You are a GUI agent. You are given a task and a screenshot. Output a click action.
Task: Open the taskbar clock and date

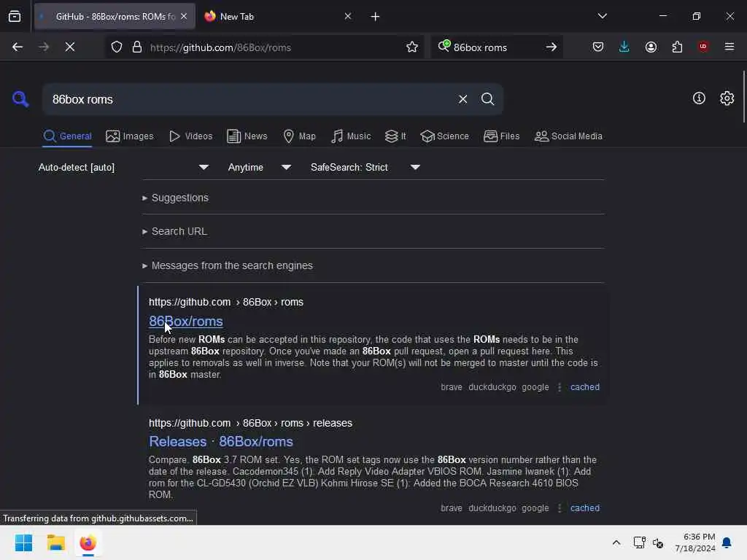pos(695,542)
